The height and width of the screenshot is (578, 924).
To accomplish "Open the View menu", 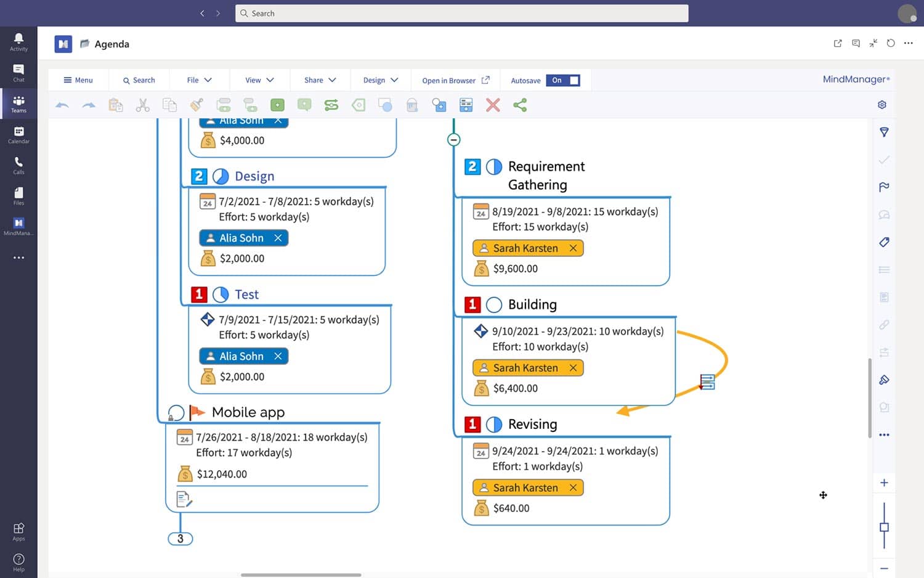I will click(x=259, y=80).
